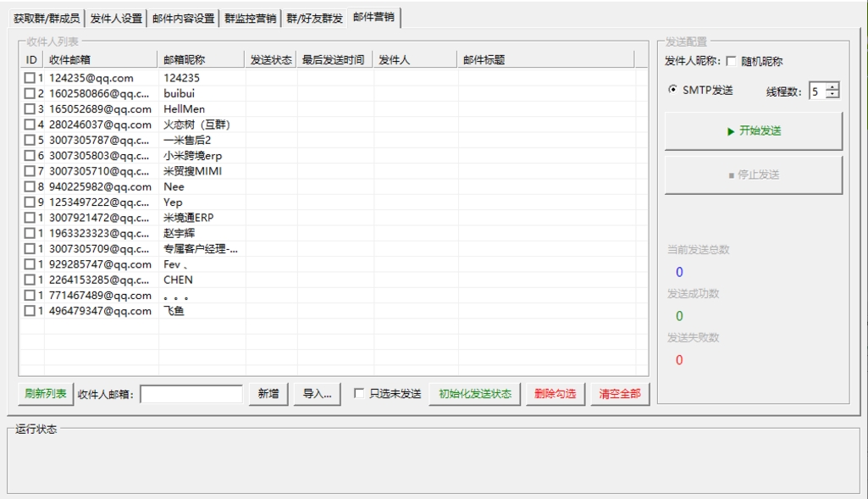Select the checkbox for 771467489@qq.com
This screenshot has width=868, height=499.
30,295
